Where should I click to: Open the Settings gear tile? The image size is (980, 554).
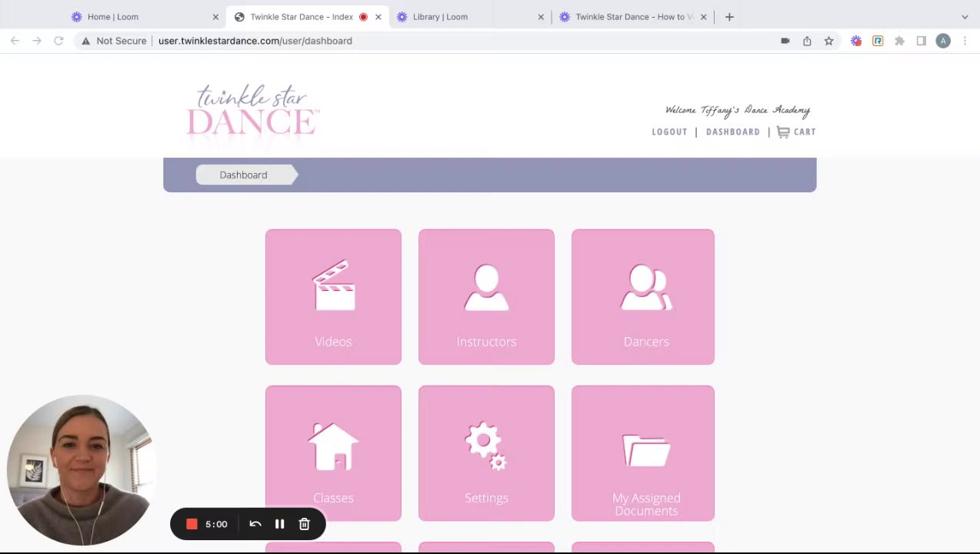tap(486, 453)
